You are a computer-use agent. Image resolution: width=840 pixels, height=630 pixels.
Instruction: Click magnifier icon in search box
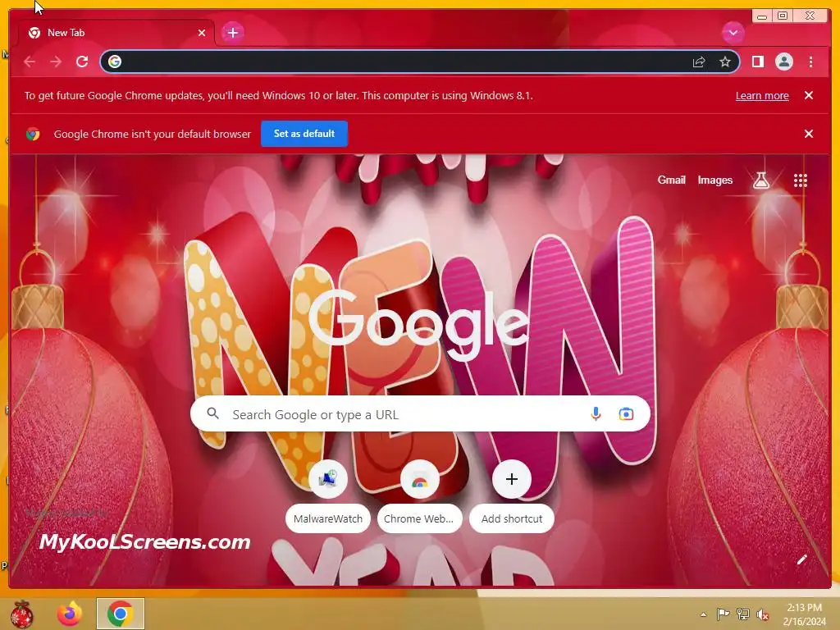click(213, 413)
